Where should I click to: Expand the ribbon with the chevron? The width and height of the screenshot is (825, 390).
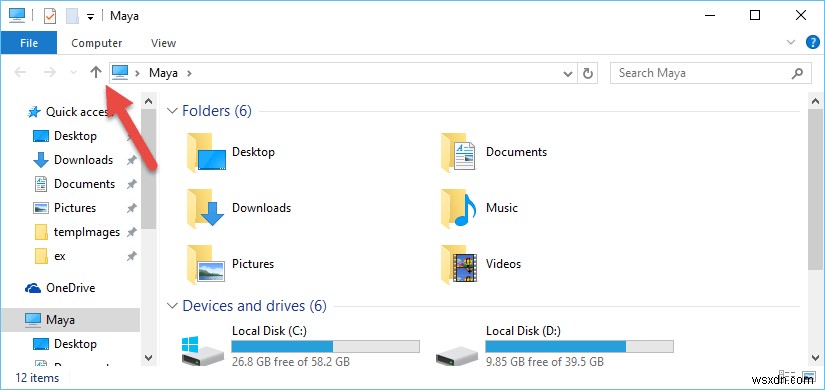[x=791, y=43]
